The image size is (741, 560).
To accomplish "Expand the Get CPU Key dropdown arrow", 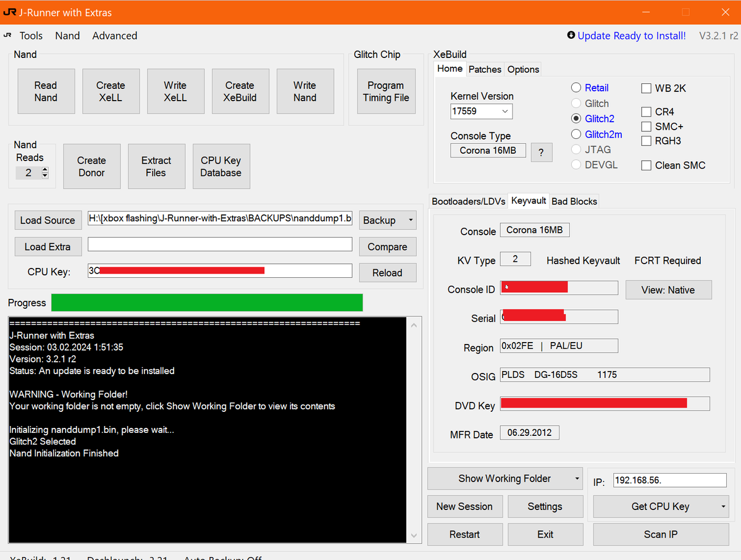I will click(x=722, y=506).
